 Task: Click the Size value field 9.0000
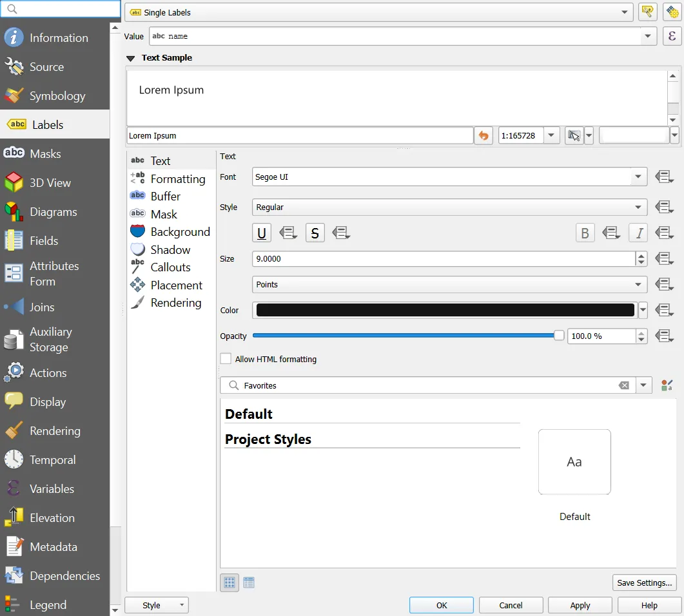tap(444, 259)
